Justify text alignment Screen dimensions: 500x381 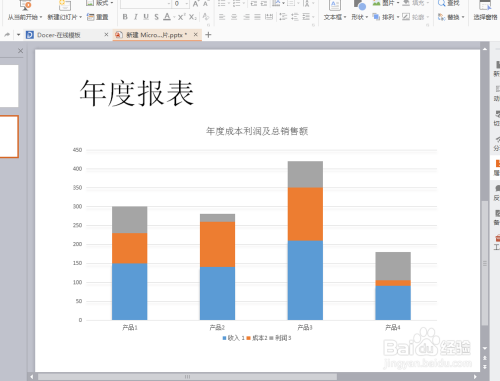click(257, 17)
